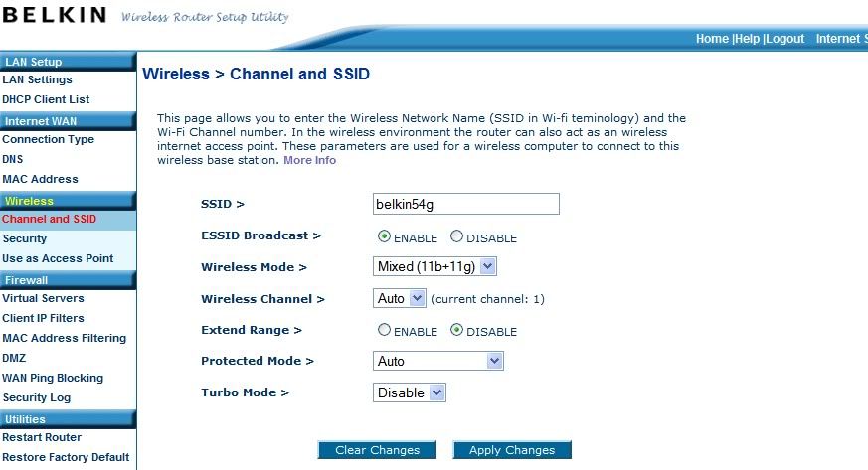Select Channel and SSID in sidebar
The width and height of the screenshot is (868, 470).
(x=50, y=219)
